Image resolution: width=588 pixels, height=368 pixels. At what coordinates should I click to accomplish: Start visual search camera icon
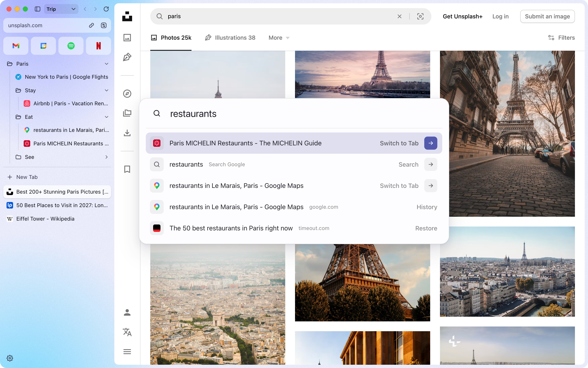tap(420, 16)
